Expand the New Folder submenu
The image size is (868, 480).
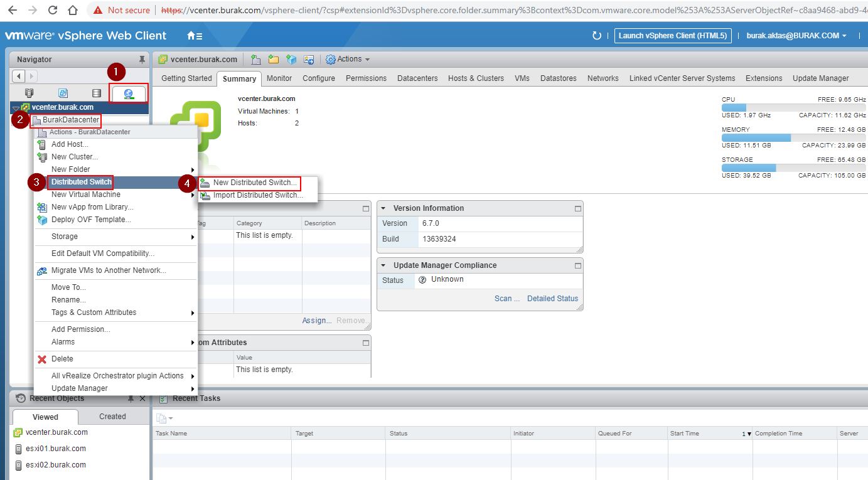click(x=115, y=169)
